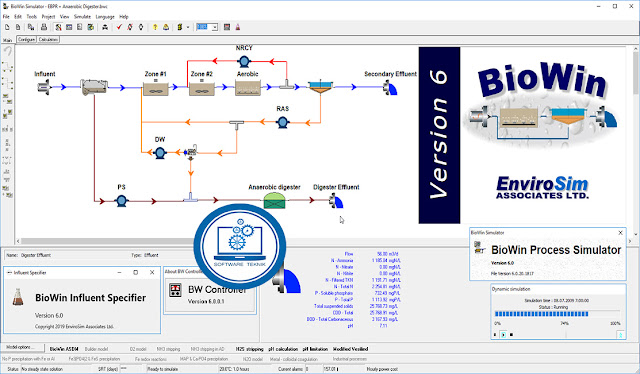Image resolution: width=640 pixels, height=374 pixels.
Task: Switch to the Configure tab
Action: (26, 40)
